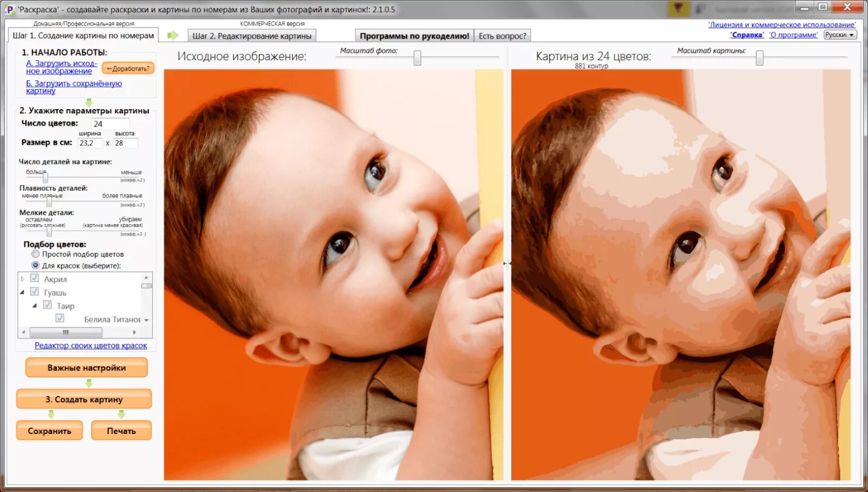
Task: Click the green arrow between the step tabs
Action: click(172, 34)
